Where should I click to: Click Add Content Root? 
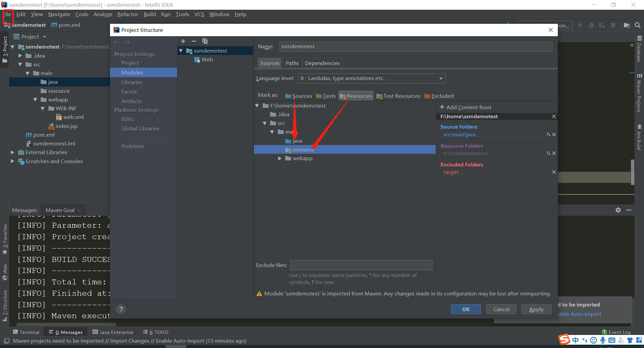pyautogui.click(x=466, y=107)
